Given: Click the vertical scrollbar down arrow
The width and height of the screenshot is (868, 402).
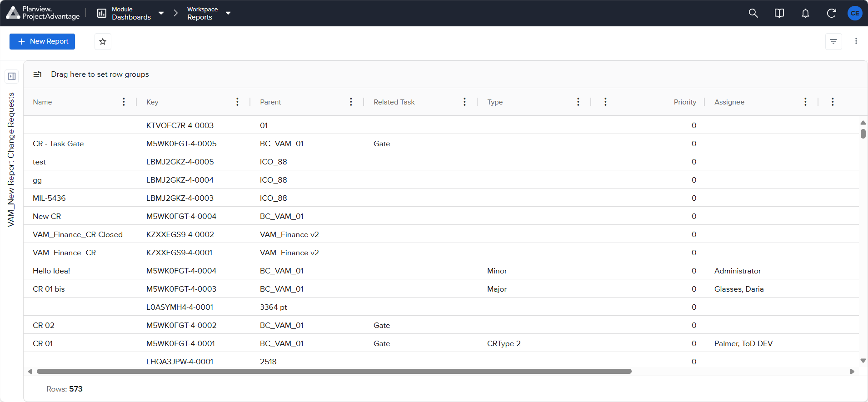Looking at the screenshot, I should [x=863, y=361].
